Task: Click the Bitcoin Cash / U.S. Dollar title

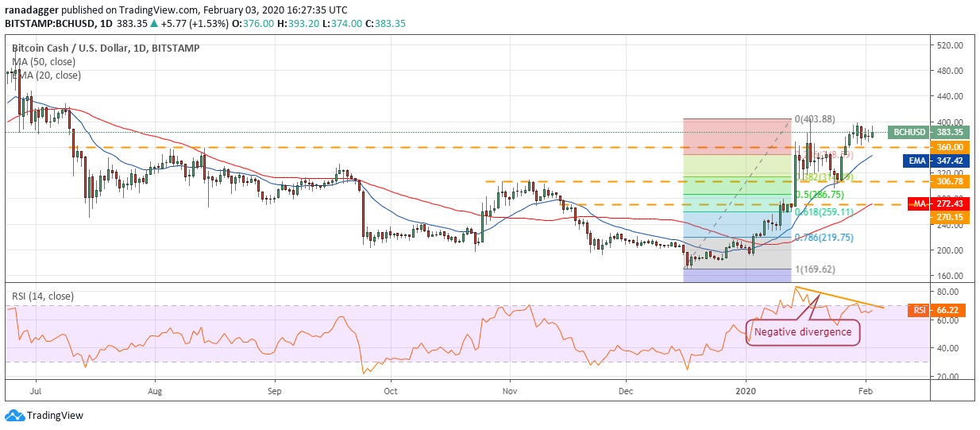Action: [x=106, y=48]
